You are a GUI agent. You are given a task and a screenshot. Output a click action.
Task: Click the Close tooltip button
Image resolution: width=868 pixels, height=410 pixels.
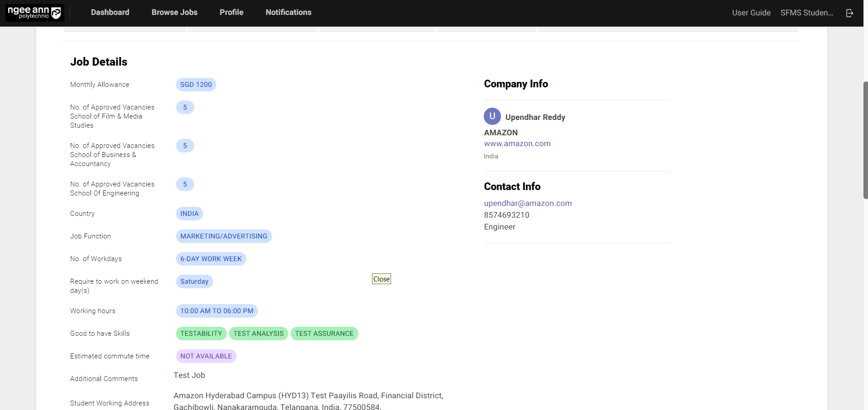tap(381, 279)
